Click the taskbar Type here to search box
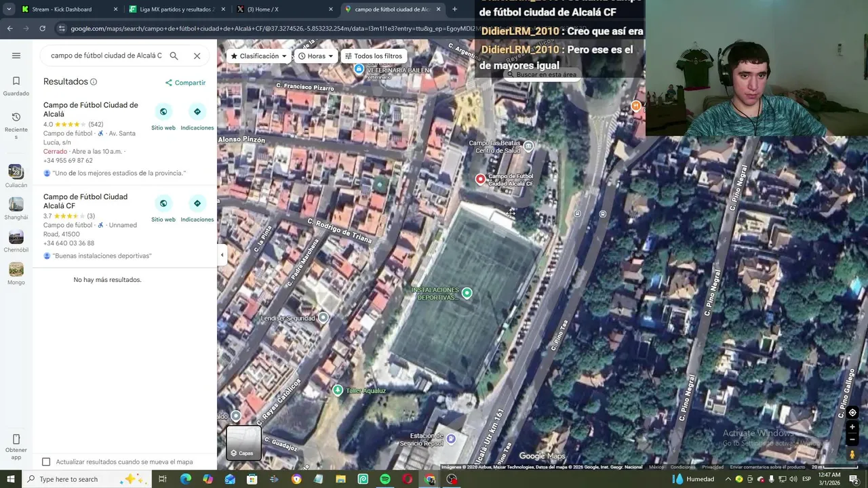Viewport: 868px width, 488px height. (x=87, y=479)
